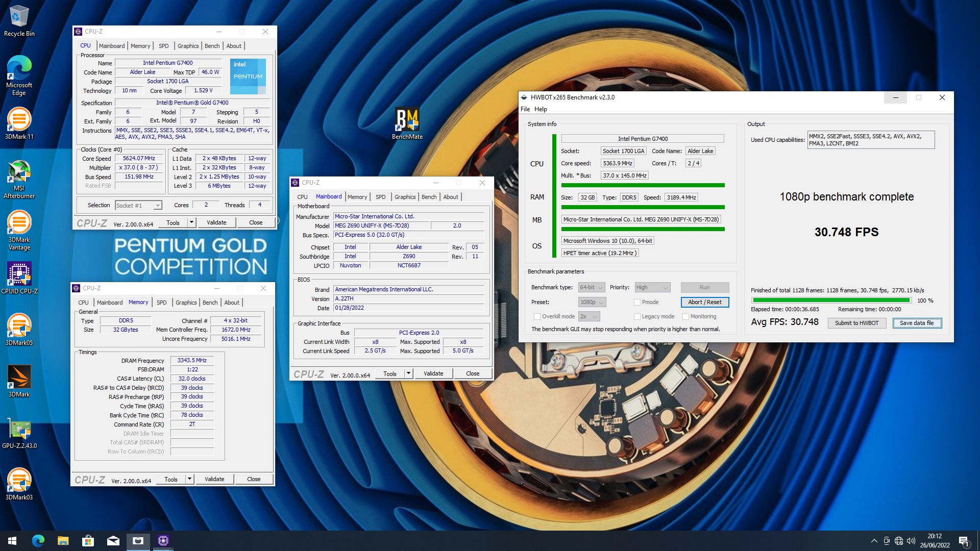The image size is (980, 551).
Task: Open the Mail app in the taskbar
Action: coord(113,541)
